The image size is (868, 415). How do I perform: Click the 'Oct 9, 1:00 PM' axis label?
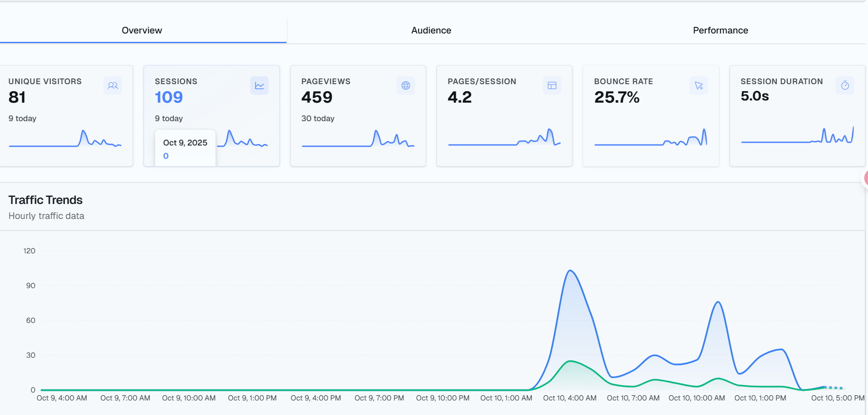coord(252,398)
